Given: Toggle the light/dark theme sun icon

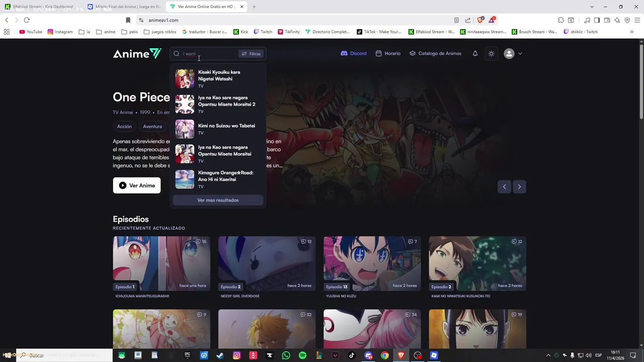Looking at the screenshot, I should 492,54.
